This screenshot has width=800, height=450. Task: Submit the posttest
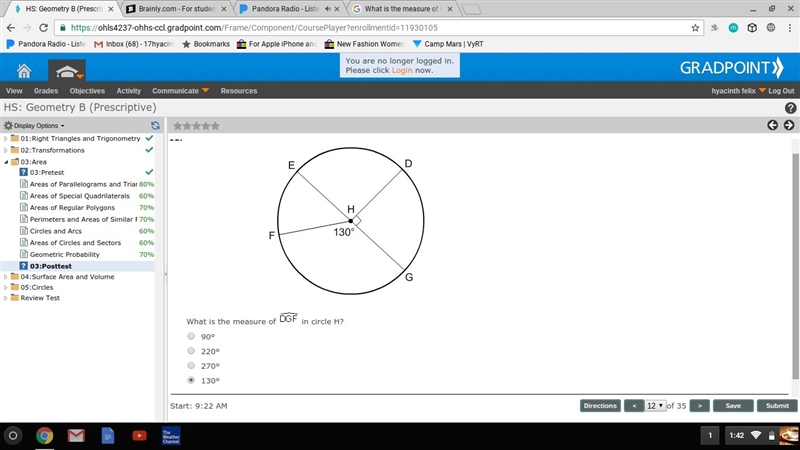[x=777, y=406]
